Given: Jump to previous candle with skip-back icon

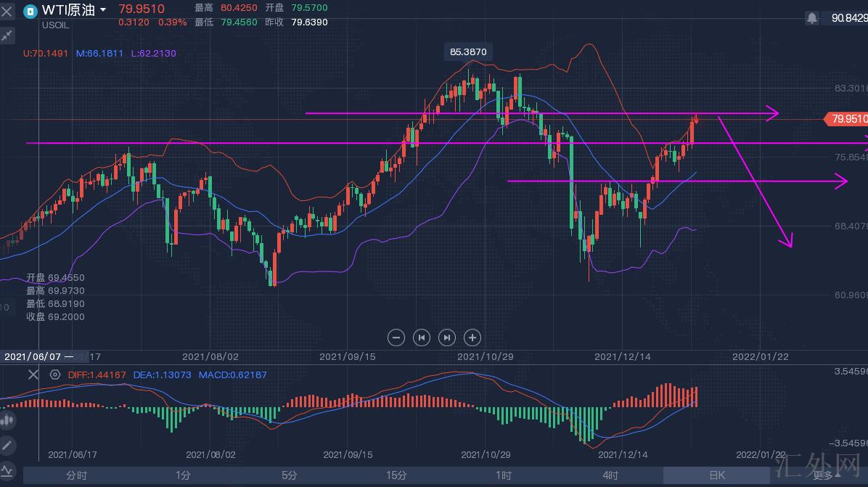Looking at the screenshot, I should pos(422,337).
